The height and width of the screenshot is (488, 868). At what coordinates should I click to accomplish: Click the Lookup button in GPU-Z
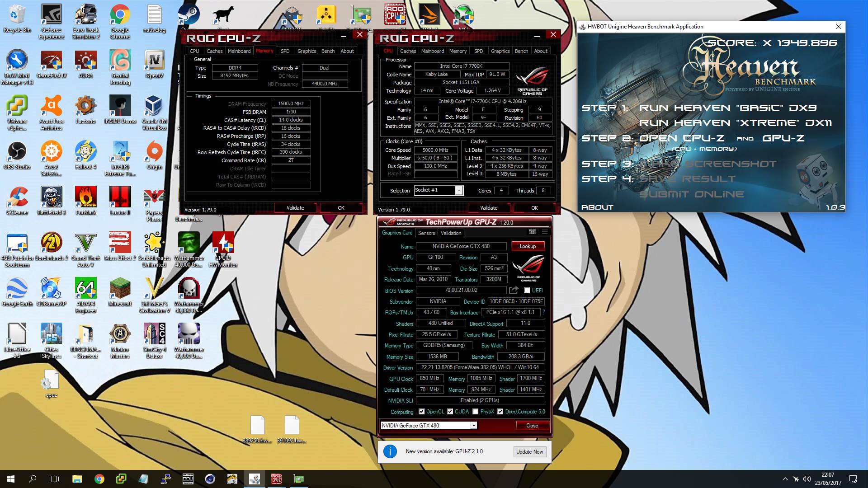pyautogui.click(x=528, y=246)
